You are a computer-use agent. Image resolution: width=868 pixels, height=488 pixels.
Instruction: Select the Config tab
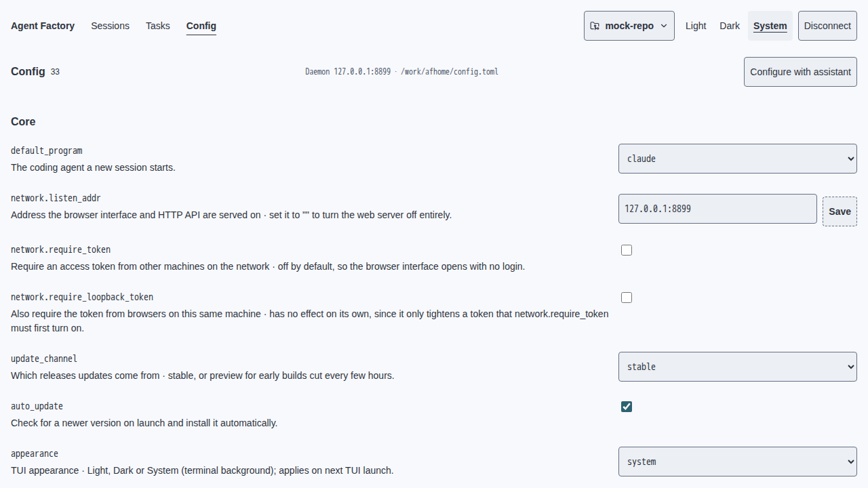(x=201, y=26)
